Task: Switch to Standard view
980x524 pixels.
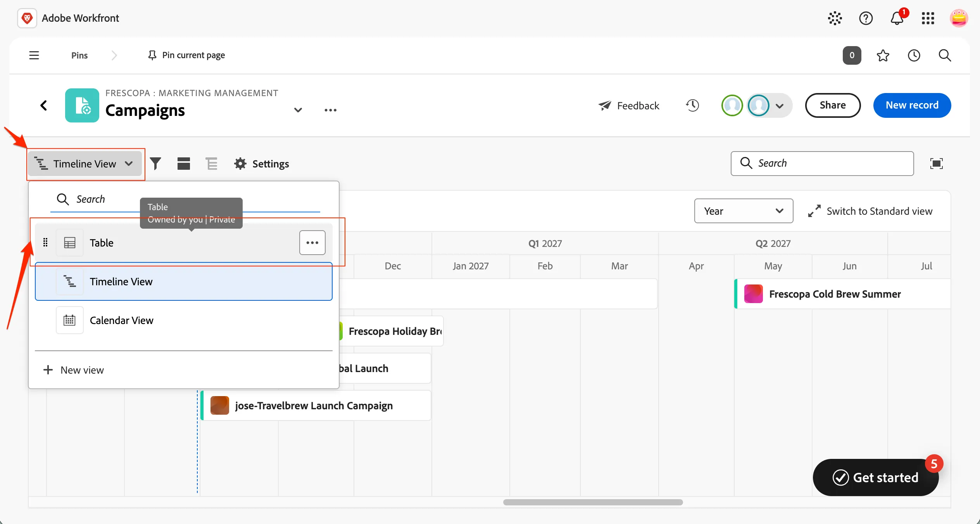Action: coord(870,211)
